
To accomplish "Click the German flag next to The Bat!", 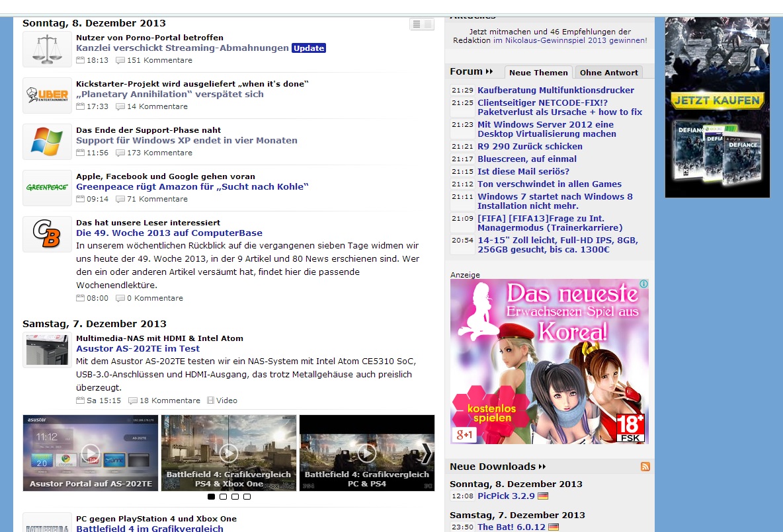I will tap(554, 527).
